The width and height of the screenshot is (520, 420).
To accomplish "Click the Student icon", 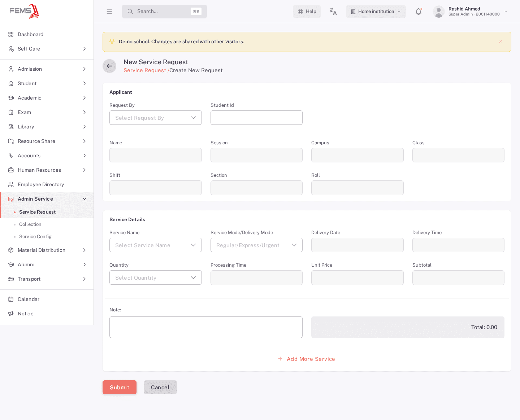I will click(11, 83).
